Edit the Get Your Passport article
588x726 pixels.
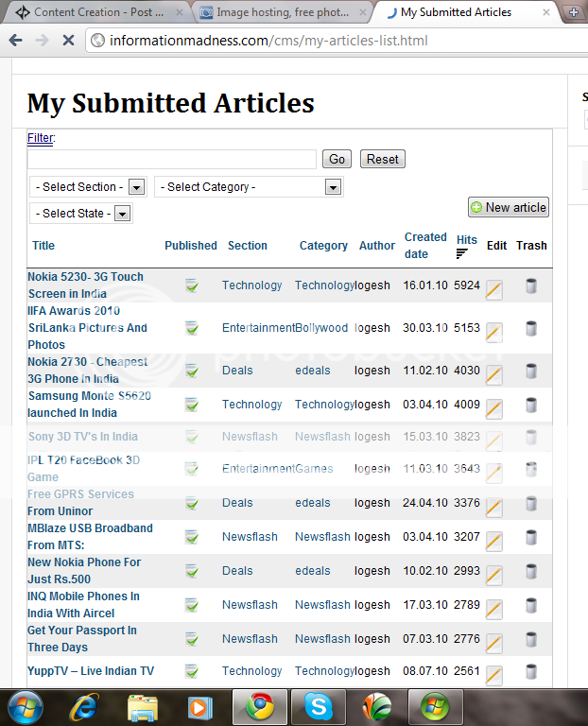coord(494,643)
